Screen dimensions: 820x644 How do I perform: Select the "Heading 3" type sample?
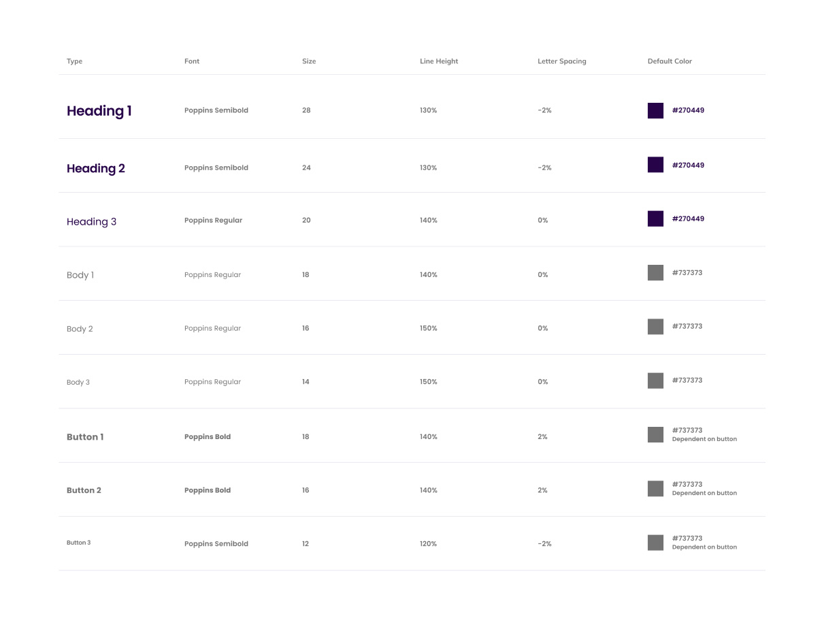92,221
